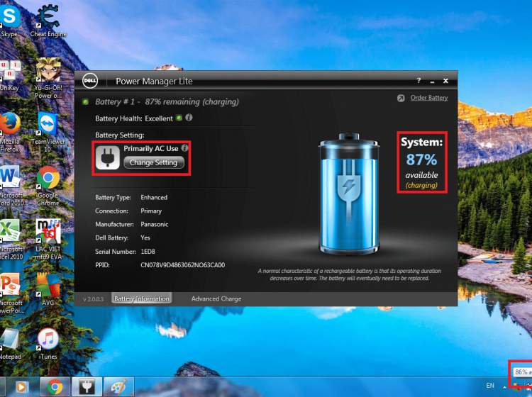Image resolution: width=532 pixels, height=397 pixels.
Task: Follow the Order Battery link
Action: (429, 98)
